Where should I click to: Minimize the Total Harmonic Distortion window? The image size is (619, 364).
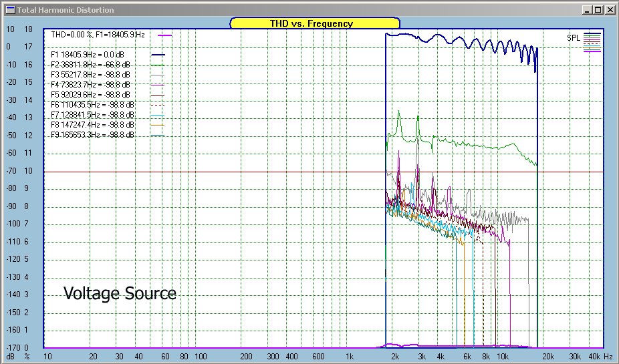pos(587,10)
